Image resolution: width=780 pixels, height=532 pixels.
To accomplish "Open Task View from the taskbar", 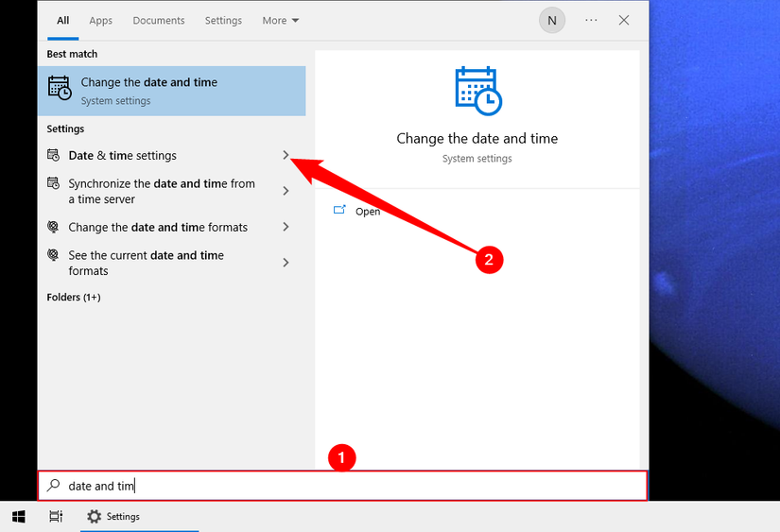I will coord(56,516).
